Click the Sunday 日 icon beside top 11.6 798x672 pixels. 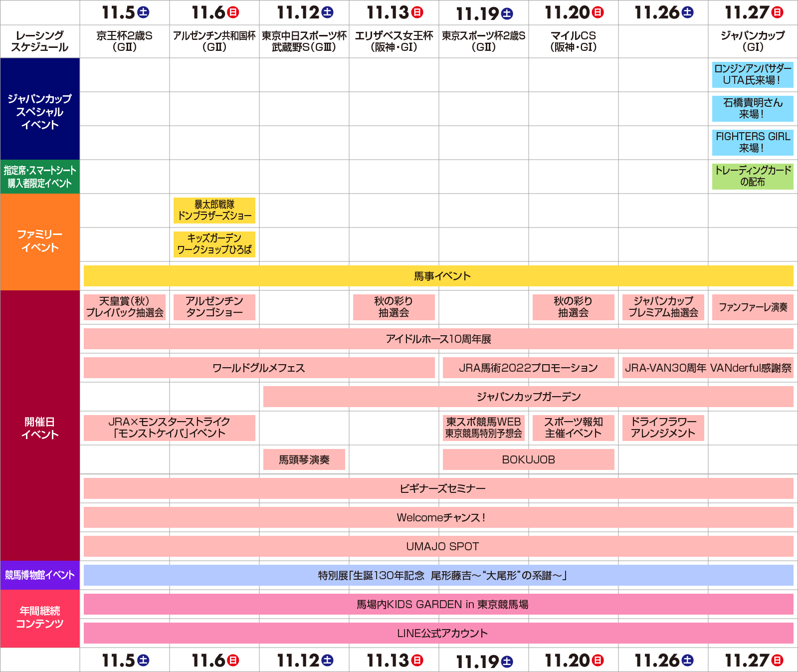point(233,12)
